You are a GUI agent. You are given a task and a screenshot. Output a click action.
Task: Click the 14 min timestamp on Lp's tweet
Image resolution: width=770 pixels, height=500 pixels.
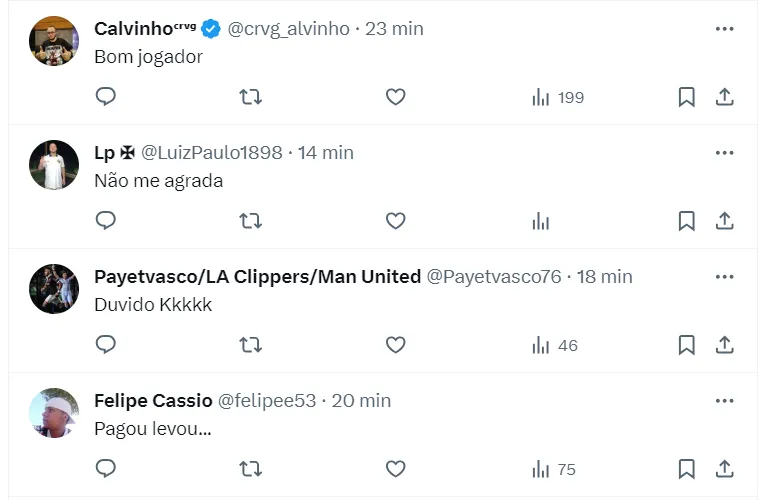(326, 153)
